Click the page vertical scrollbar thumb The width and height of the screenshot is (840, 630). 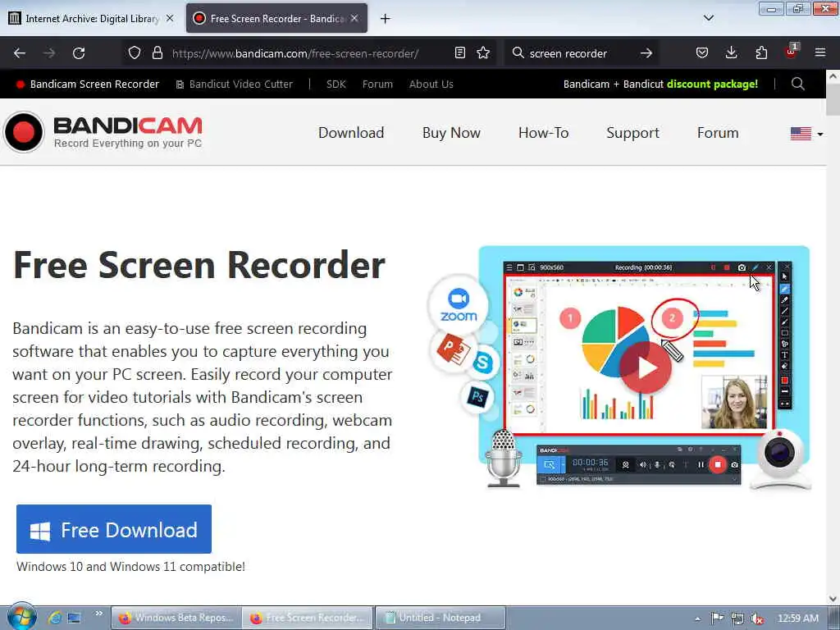click(833, 99)
